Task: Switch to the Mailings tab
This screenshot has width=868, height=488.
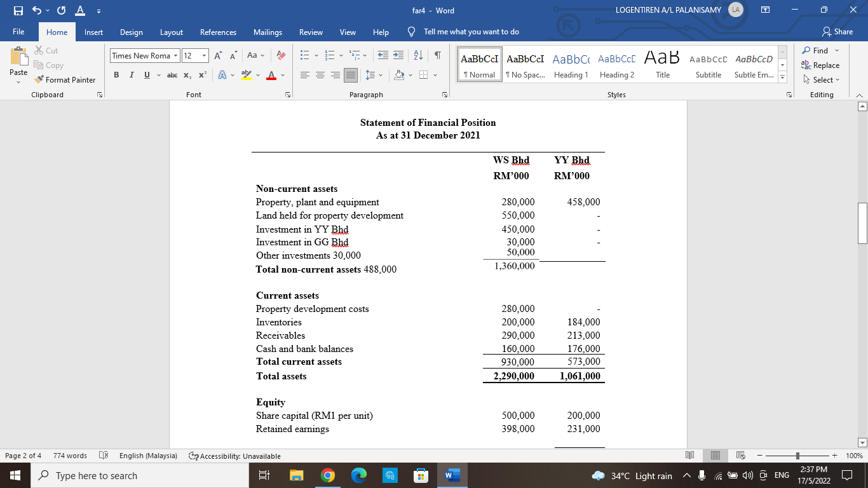Action: point(268,32)
